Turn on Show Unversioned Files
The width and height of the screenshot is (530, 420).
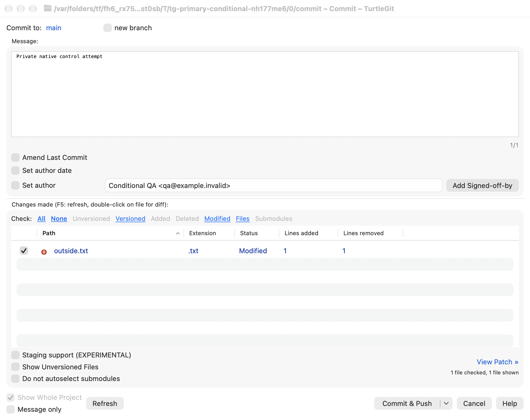pos(15,367)
